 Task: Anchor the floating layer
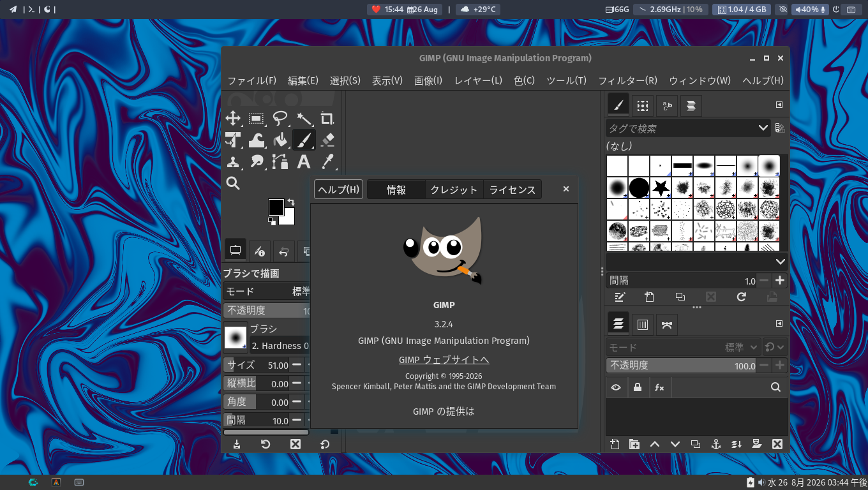[716, 444]
